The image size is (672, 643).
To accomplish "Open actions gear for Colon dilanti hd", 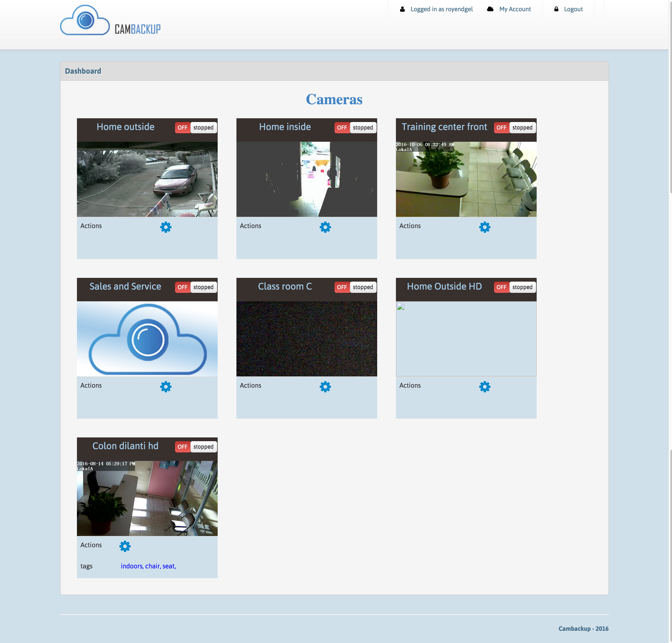I will (x=125, y=546).
